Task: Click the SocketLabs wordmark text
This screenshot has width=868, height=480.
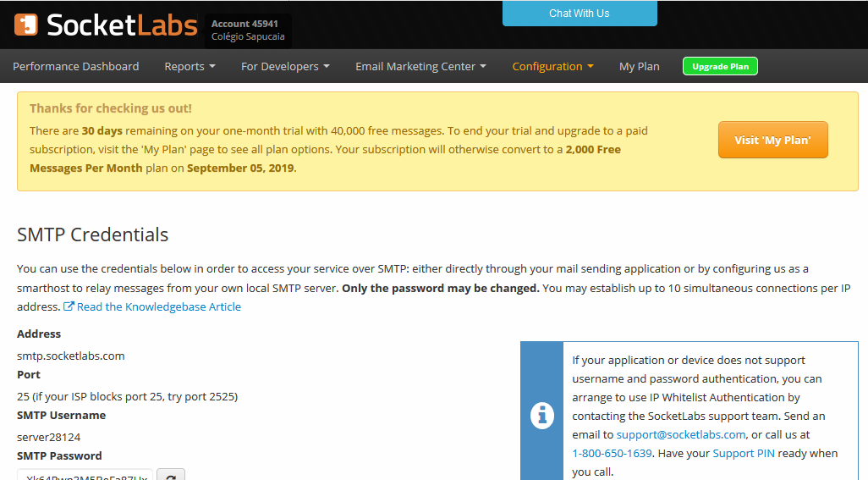Action: click(122, 25)
